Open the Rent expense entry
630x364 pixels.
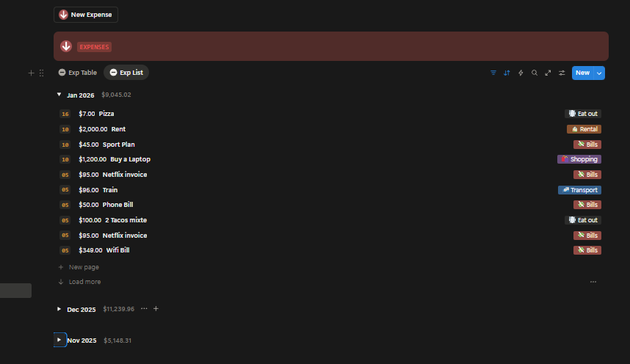click(118, 129)
